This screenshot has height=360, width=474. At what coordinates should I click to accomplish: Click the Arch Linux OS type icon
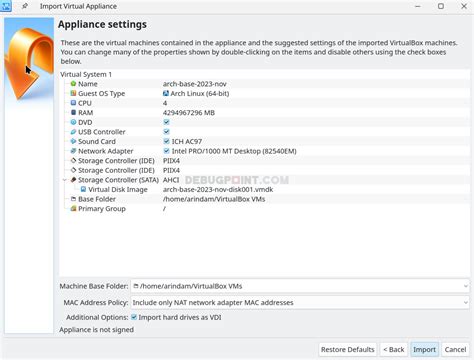click(166, 93)
